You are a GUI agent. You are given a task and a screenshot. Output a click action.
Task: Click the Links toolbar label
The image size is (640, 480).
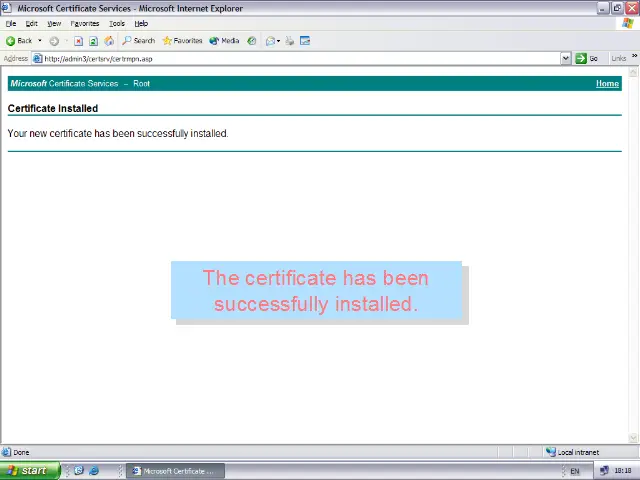(x=618, y=59)
